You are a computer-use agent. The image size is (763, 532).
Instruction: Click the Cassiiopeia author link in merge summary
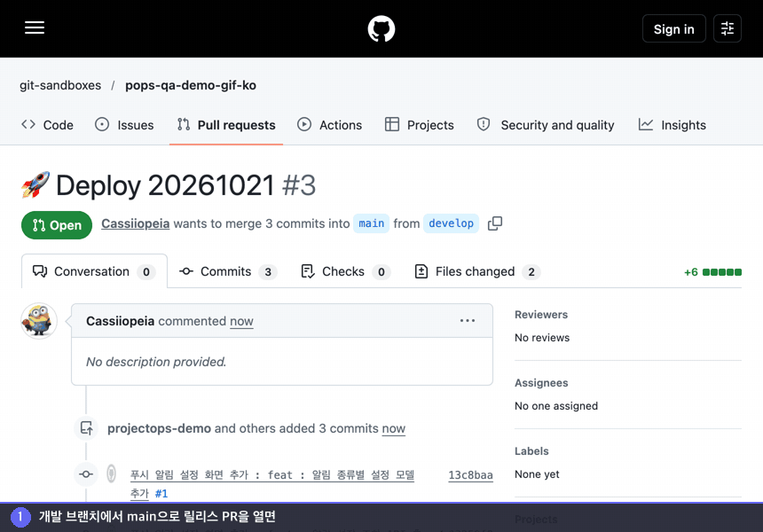click(x=135, y=223)
